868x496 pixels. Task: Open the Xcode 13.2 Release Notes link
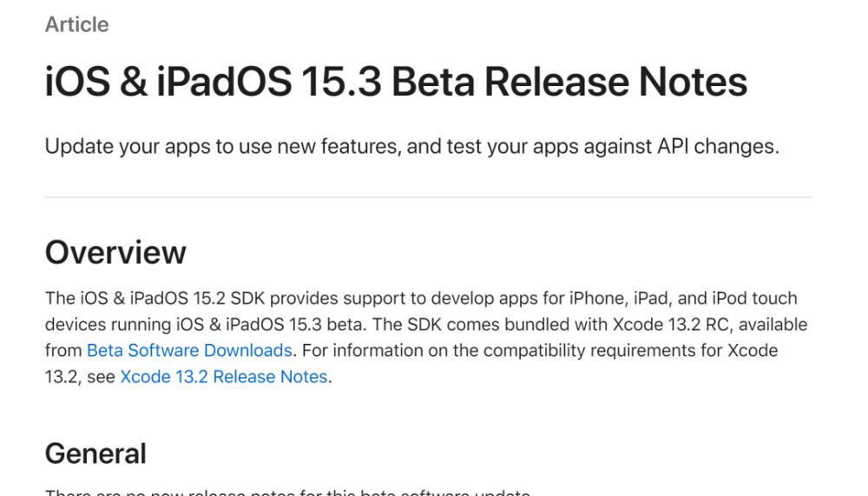click(224, 377)
